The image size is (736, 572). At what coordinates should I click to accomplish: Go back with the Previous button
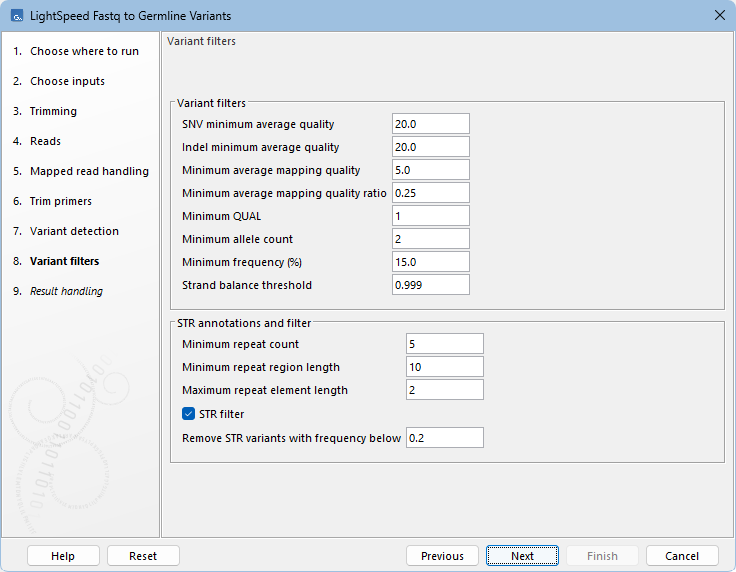442,556
